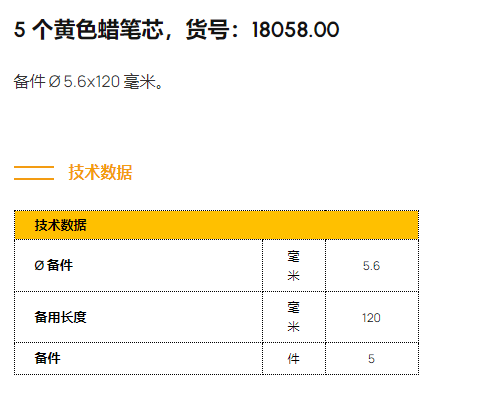This screenshot has height=396, width=483.
Task: Click the Ø symbol in the first table row
Action: coord(39,266)
